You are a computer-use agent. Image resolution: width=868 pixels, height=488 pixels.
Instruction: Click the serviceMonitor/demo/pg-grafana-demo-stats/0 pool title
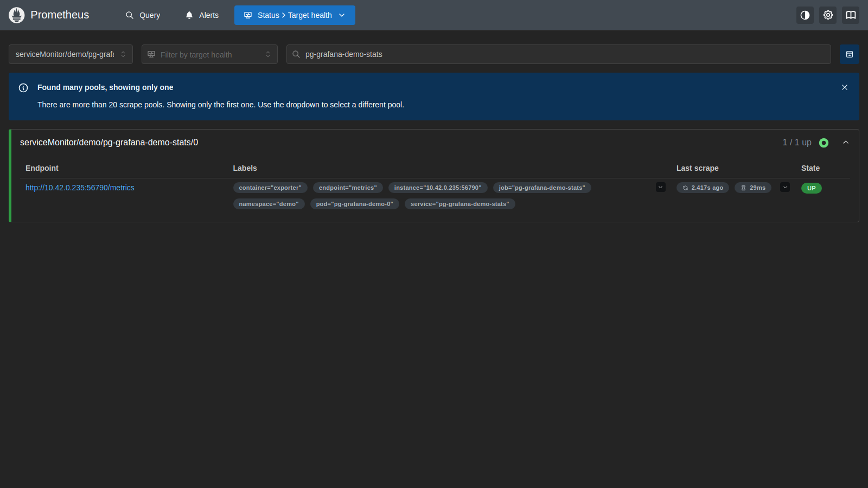tap(109, 142)
